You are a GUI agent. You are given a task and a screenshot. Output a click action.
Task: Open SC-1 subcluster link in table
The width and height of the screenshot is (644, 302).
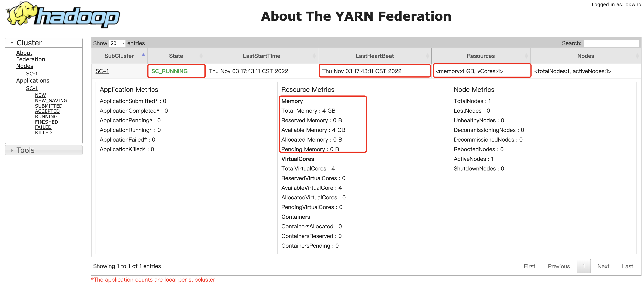pyautogui.click(x=102, y=71)
